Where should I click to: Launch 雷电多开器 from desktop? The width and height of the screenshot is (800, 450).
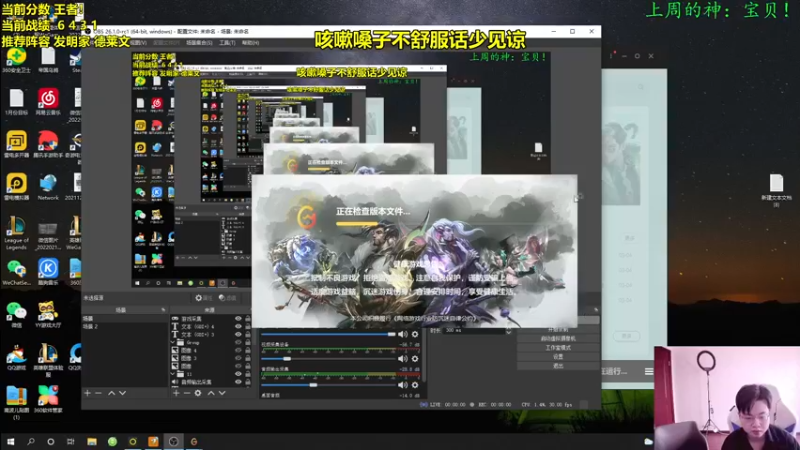click(x=16, y=144)
